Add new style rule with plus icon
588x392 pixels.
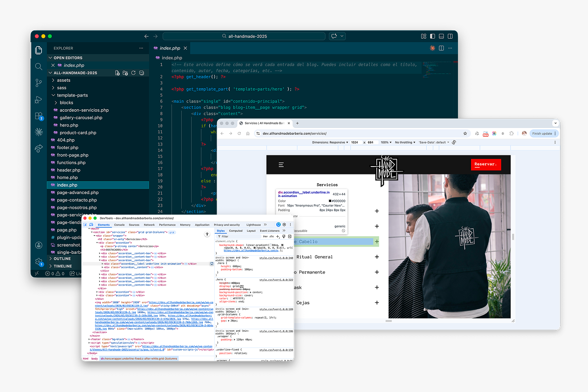coord(277,236)
